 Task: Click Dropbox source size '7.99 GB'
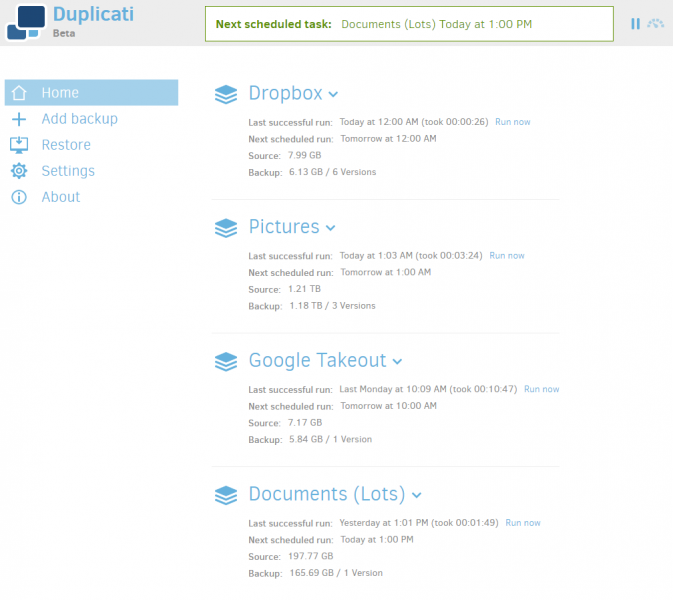tap(304, 155)
